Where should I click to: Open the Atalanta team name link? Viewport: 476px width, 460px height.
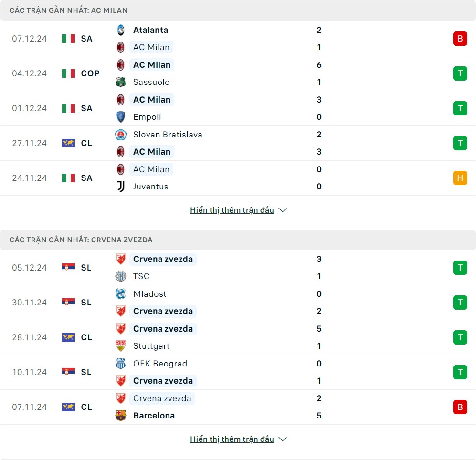(x=150, y=30)
